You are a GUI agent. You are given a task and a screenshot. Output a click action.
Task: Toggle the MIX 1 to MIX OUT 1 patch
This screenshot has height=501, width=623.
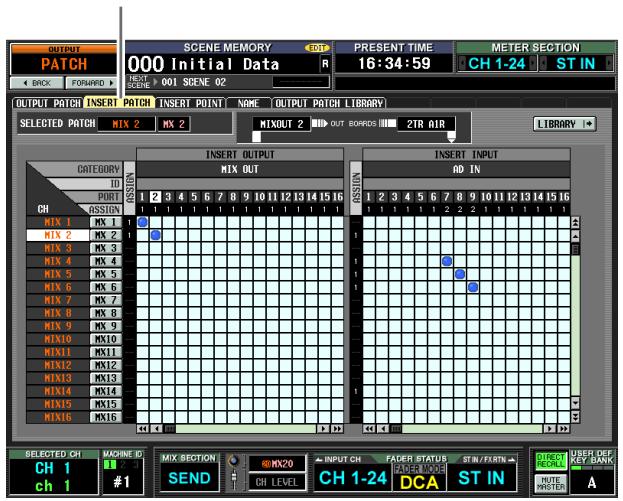pos(143,222)
